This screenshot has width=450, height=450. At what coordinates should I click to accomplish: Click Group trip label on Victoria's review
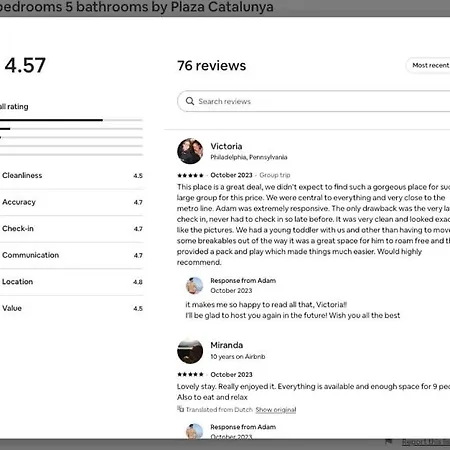point(275,175)
